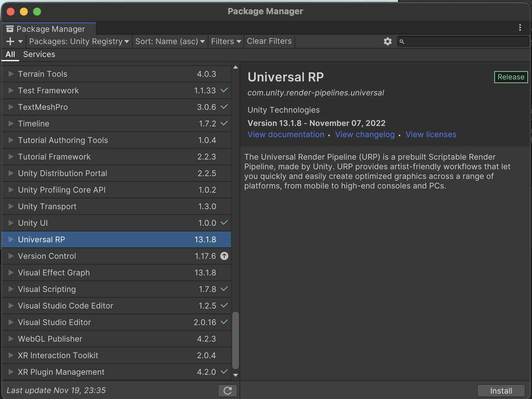The image size is (532, 399).
Task: Select the XR Plugin Management package
Action: [x=116, y=372]
